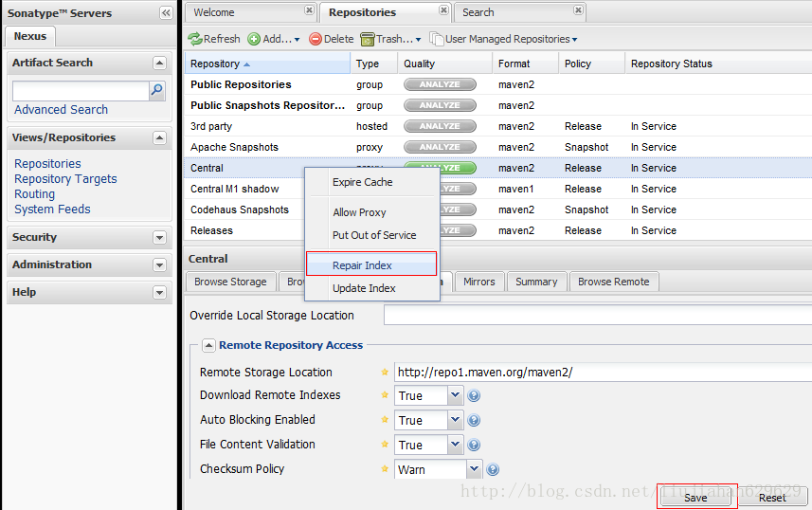Viewport: 812px width, 510px height.
Task: Click Override Local Storage Location field
Action: (598, 315)
